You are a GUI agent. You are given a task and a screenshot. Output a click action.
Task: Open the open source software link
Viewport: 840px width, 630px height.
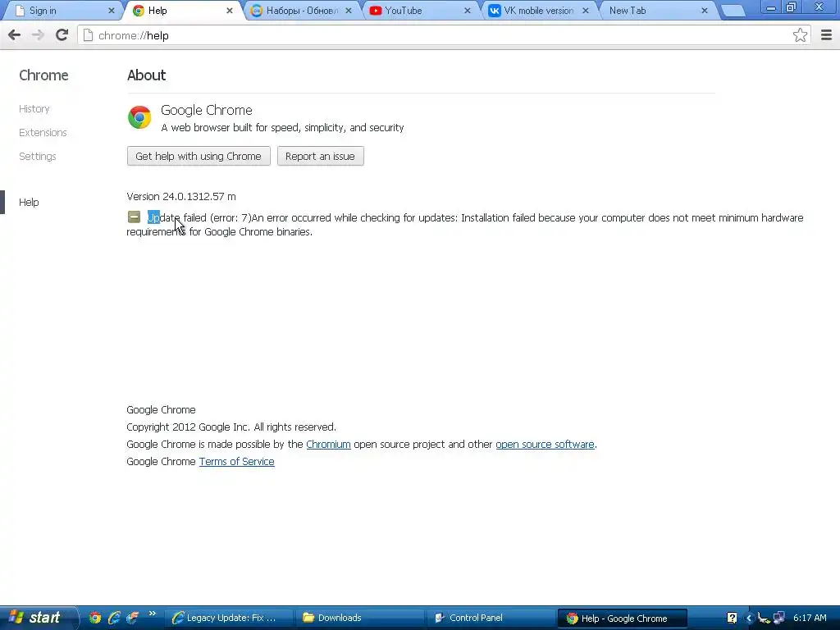click(545, 444)
